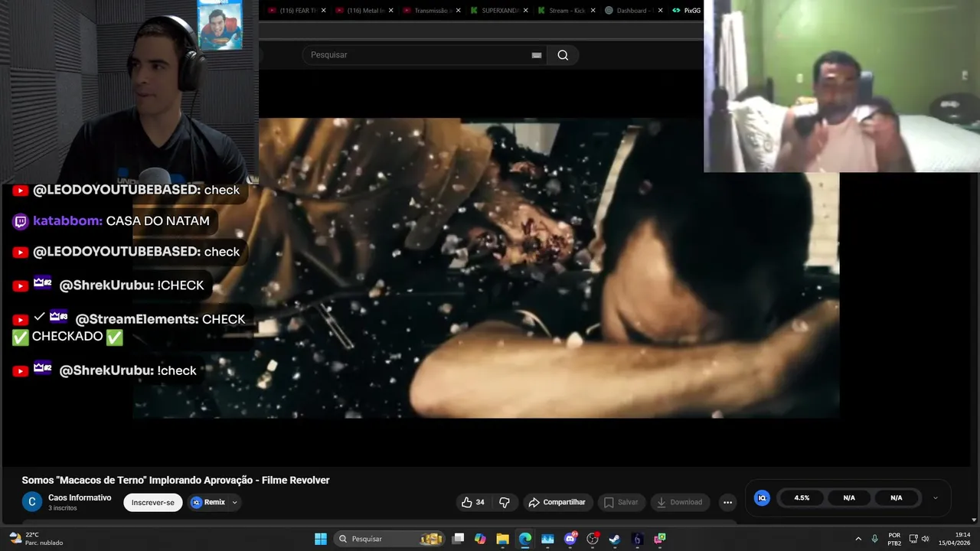
Task: Close the SUPERXANDA Kick tab
Action: (x=525, y=11)
